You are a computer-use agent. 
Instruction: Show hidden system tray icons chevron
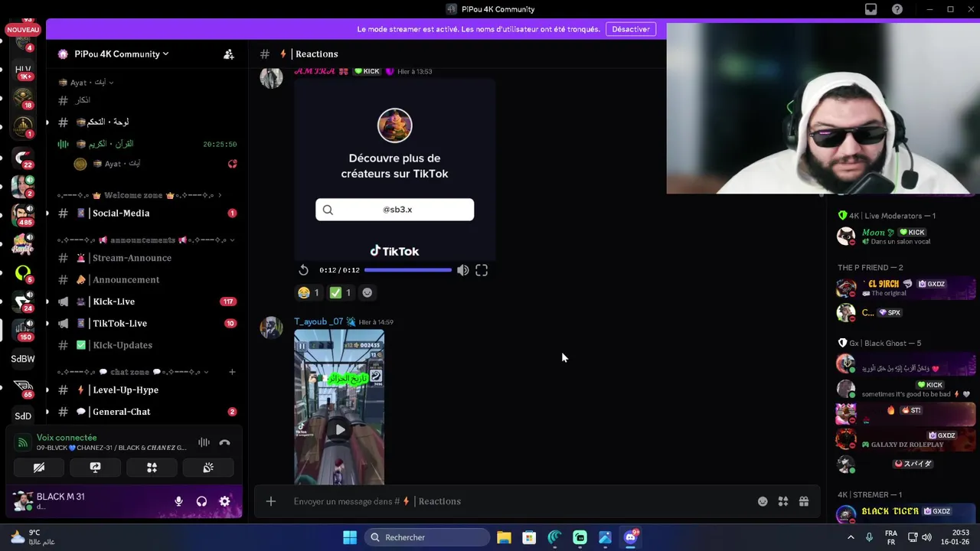851,537
